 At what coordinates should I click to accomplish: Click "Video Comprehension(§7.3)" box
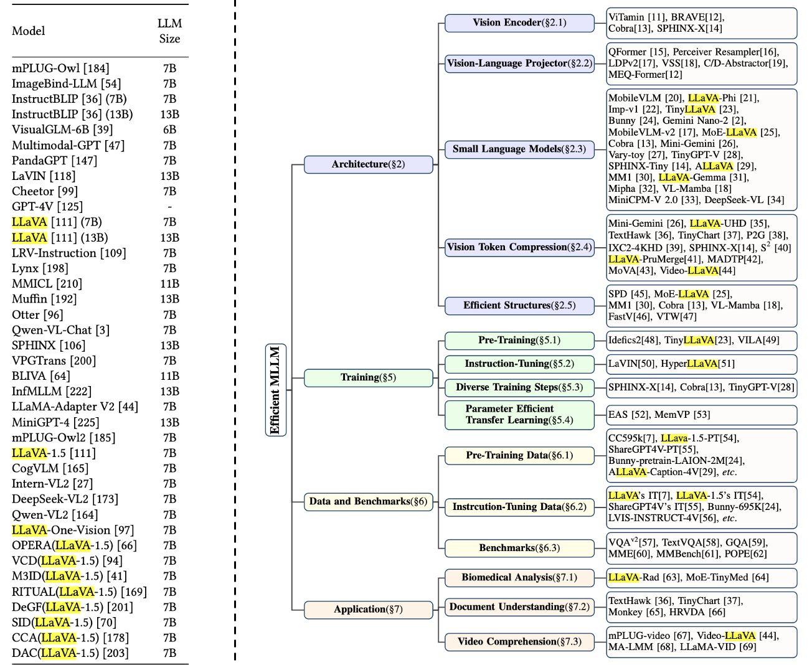point(519,642)
